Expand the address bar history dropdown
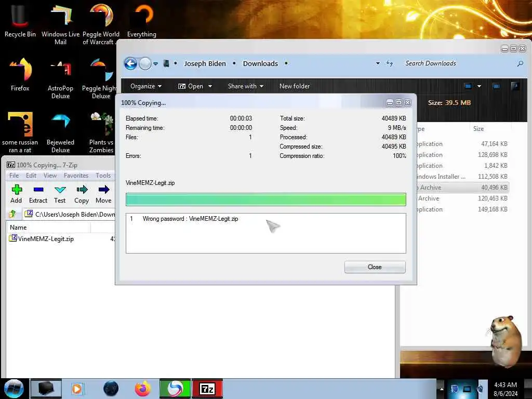532x399 pixels. (378, 63)
